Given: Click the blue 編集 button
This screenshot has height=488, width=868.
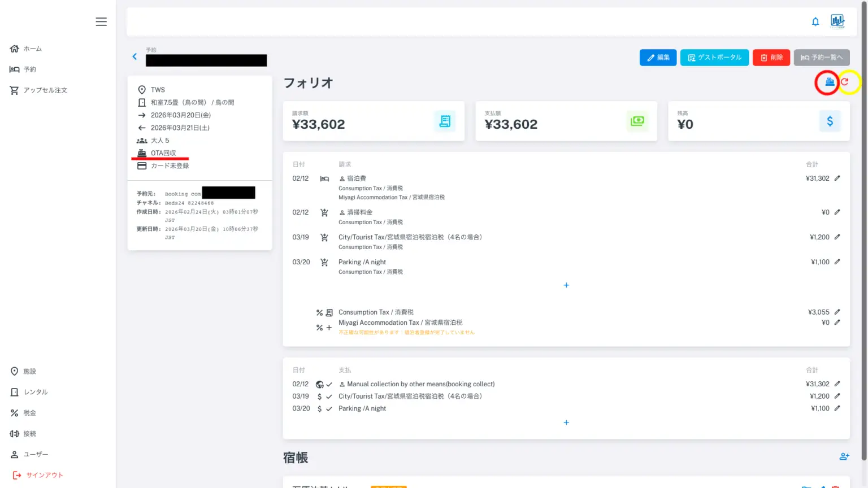Looking at the screenshot, I should pos(658,58).
